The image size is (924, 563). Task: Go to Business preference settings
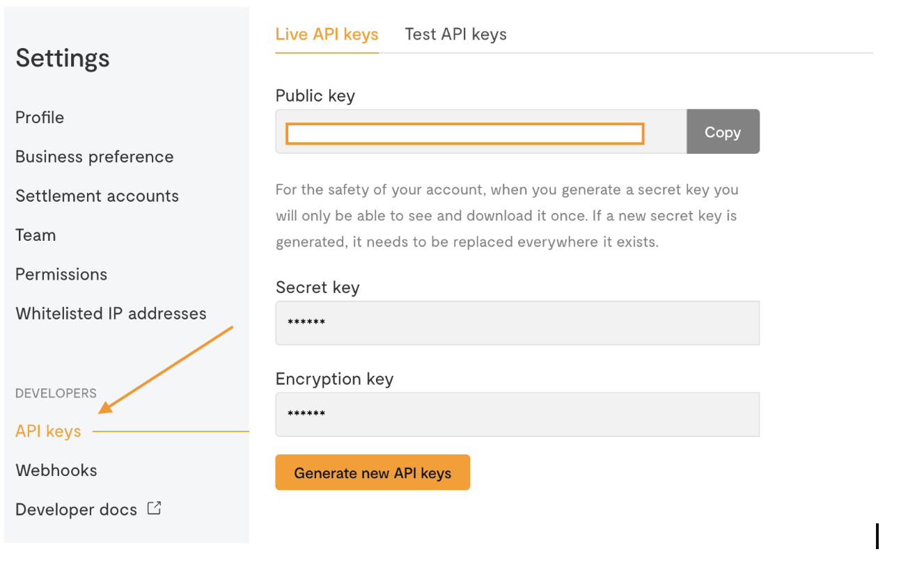pos(95,157)
